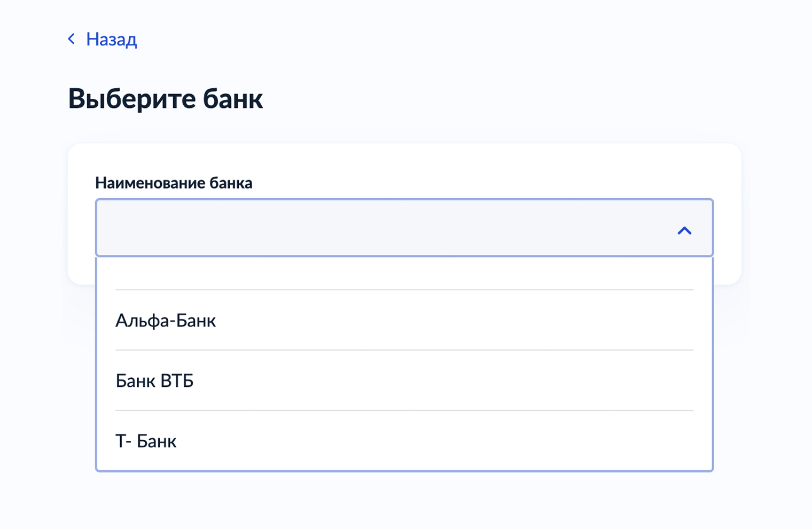Click the divider between Банк ВТБ and Т- Банк
This screenshot has height=529, width=812.
404,410
